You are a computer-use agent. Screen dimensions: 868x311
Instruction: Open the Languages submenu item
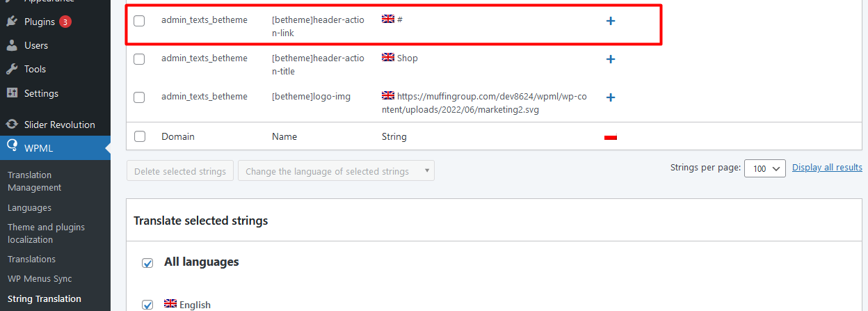click(29, 207)
